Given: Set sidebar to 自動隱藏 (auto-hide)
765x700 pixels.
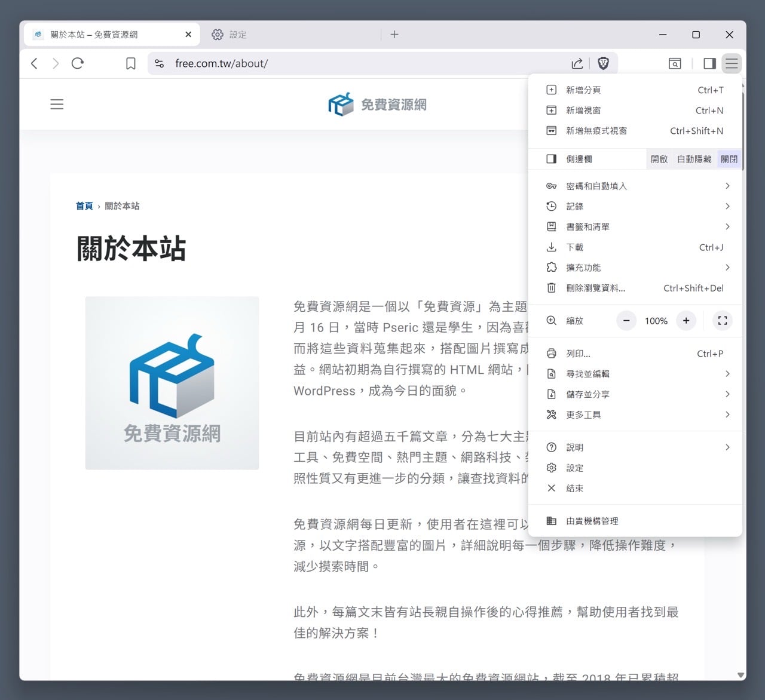Looking at the screenshot, I should tap(694, 159).
